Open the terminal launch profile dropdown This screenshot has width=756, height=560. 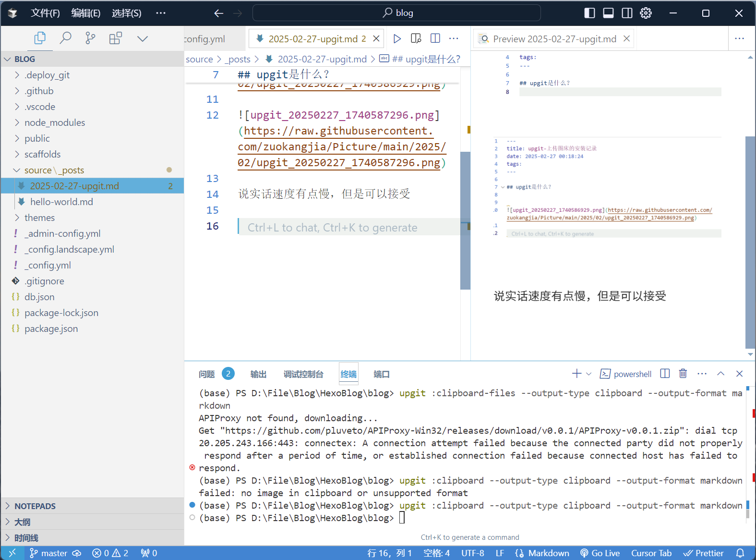[589, 374]
